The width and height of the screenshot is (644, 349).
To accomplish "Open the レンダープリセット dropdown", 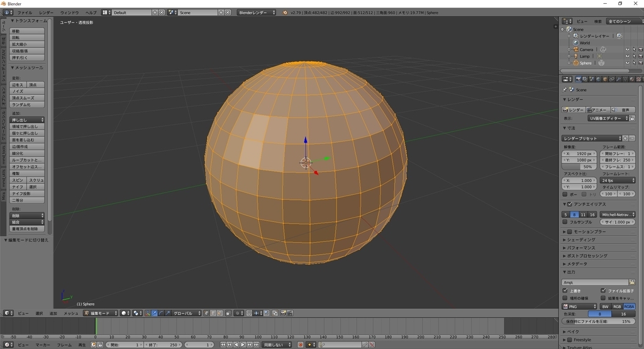I will (x=592, y=138).
